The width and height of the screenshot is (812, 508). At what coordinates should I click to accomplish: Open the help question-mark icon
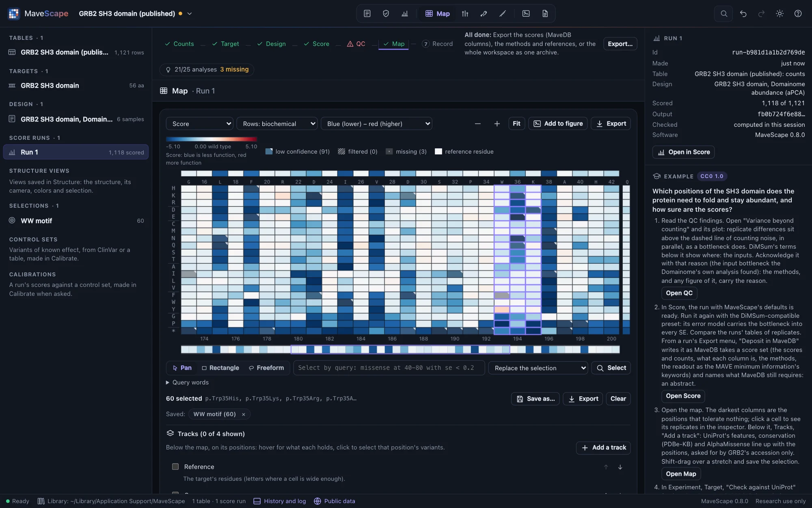pyautogui.click(x=798, y=14)
